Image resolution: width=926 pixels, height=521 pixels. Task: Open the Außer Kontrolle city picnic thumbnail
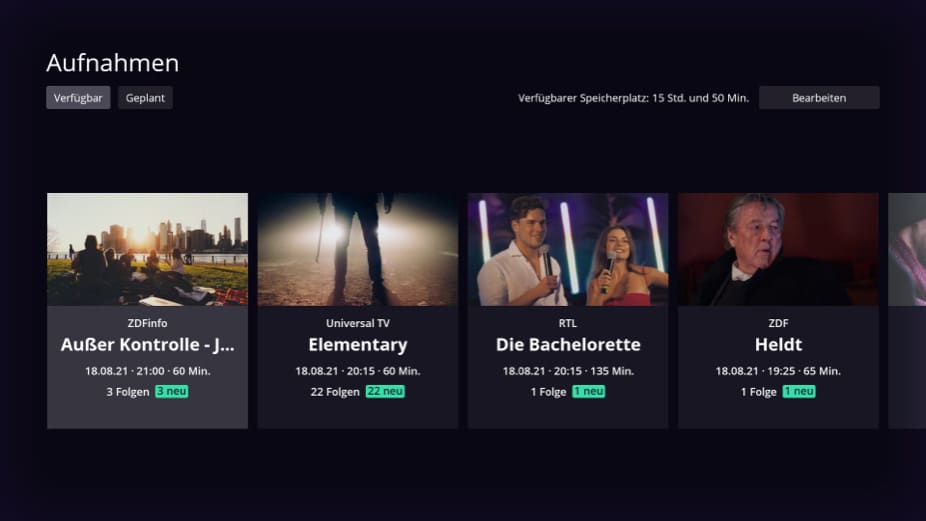tap(148, 249)
